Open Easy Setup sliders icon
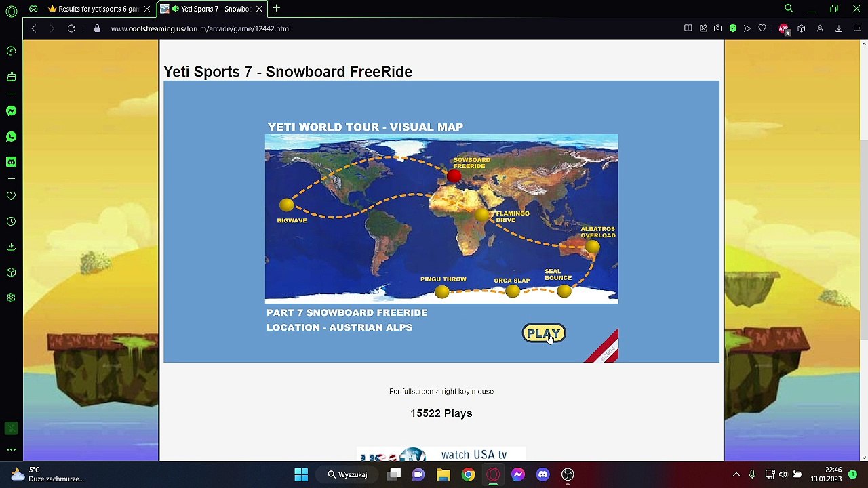The width and height of the screenshot is (868, 488). (x=858, y=28)
